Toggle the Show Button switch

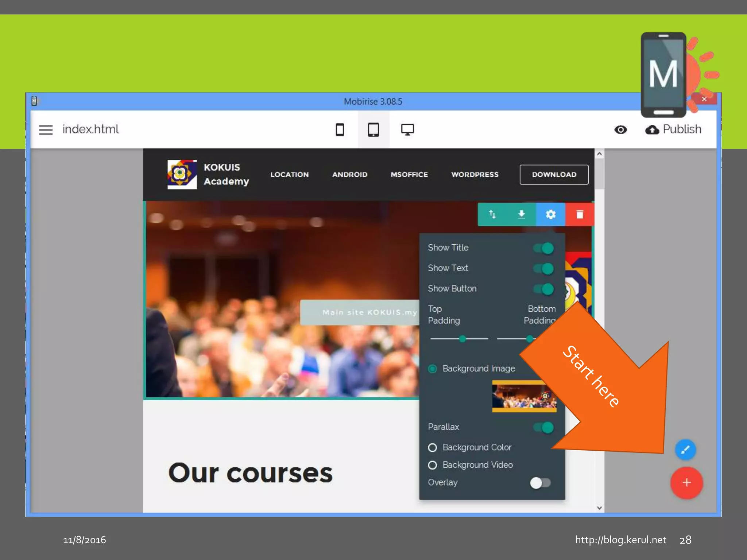click(543, 289)
